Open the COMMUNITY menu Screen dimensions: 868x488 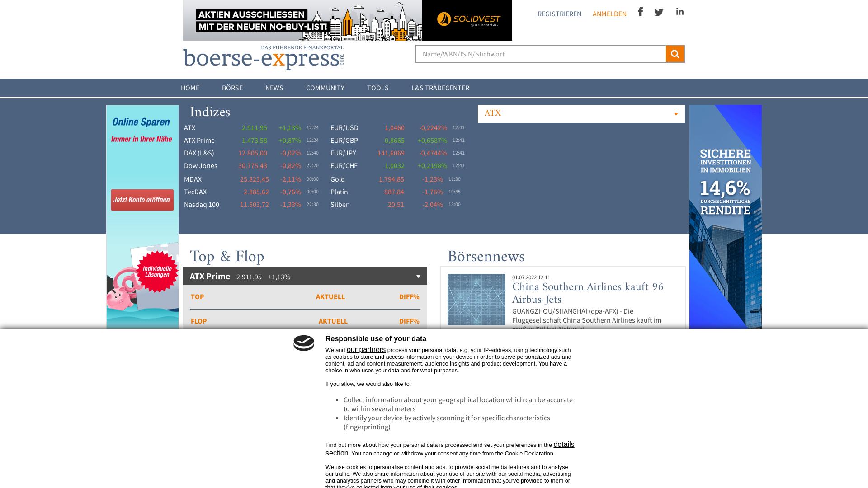click(325, 88)
